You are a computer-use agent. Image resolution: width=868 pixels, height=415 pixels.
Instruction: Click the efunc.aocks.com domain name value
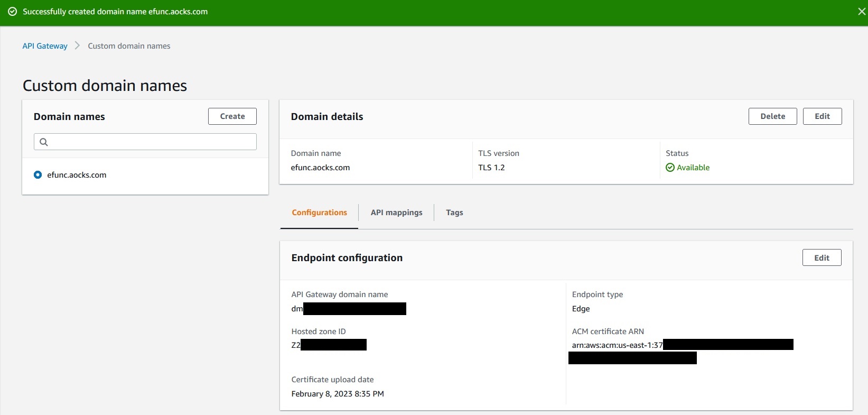pos(320,168)
